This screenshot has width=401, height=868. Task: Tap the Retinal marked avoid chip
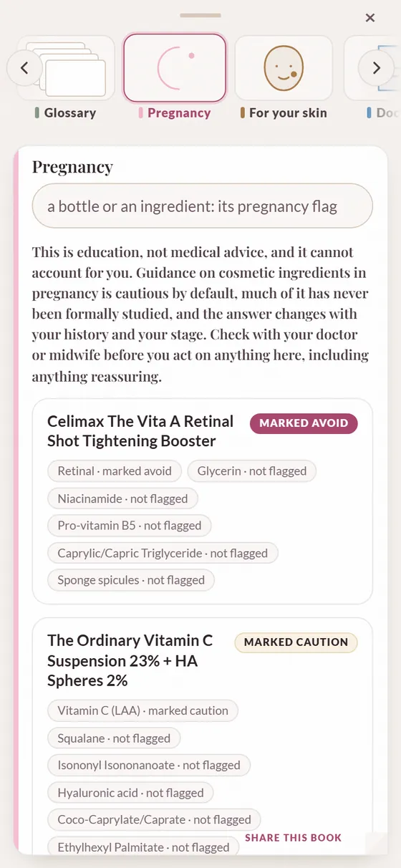115,471
